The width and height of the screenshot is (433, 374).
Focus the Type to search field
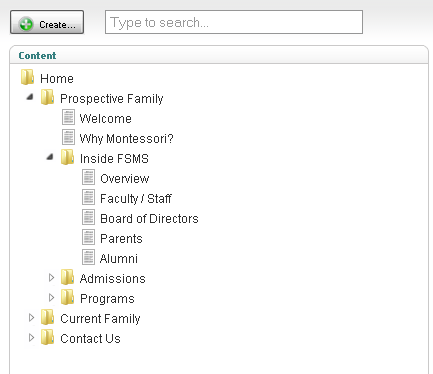click(x=234, y=22)
